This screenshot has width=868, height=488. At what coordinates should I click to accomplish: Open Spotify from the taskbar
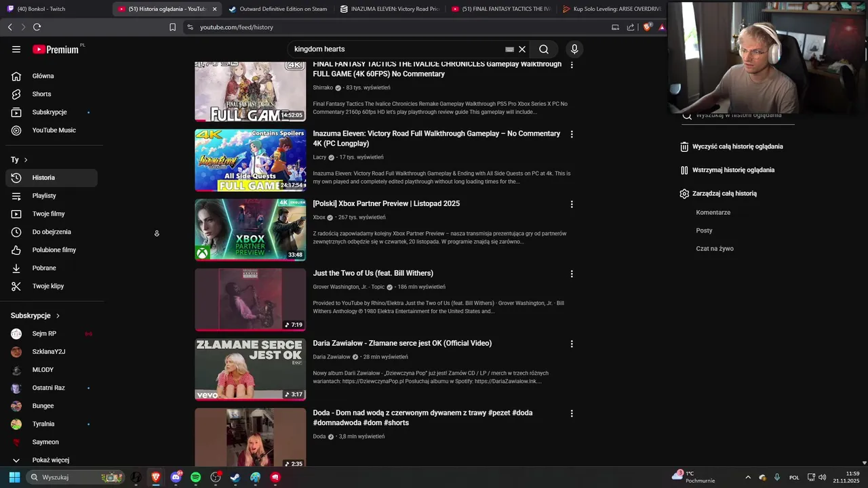(196, 477)
